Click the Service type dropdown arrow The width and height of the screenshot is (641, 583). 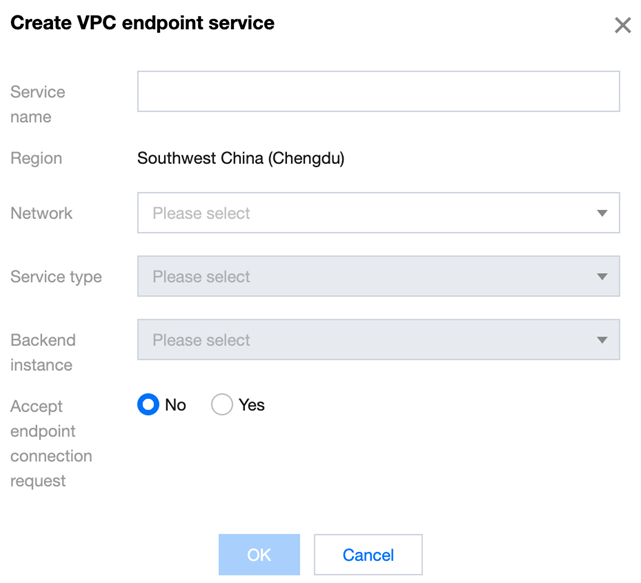[602, 277]
